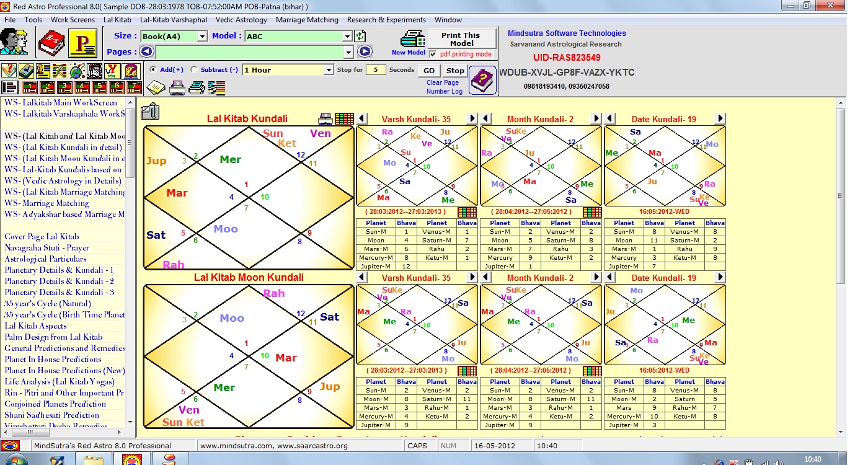Select Shani Sadhesati Prediction item
Image resolution: width=868 pixels, height=465 pixels.
51,415
